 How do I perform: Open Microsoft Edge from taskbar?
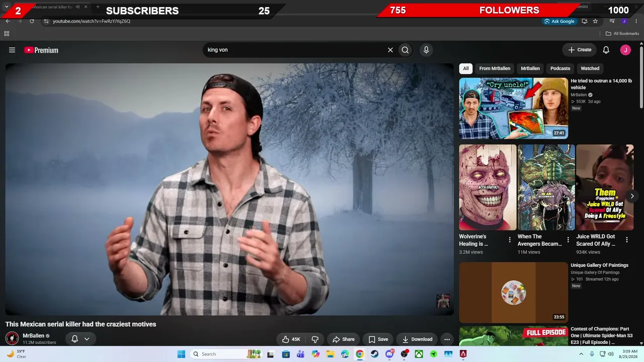pyautogui.click(x=345, y=354)
